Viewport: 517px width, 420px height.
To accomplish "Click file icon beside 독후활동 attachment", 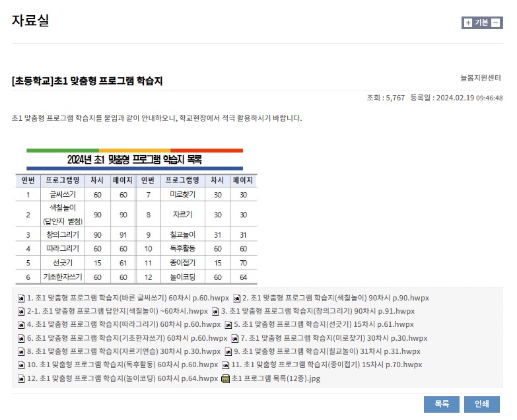I will (21, 365).
